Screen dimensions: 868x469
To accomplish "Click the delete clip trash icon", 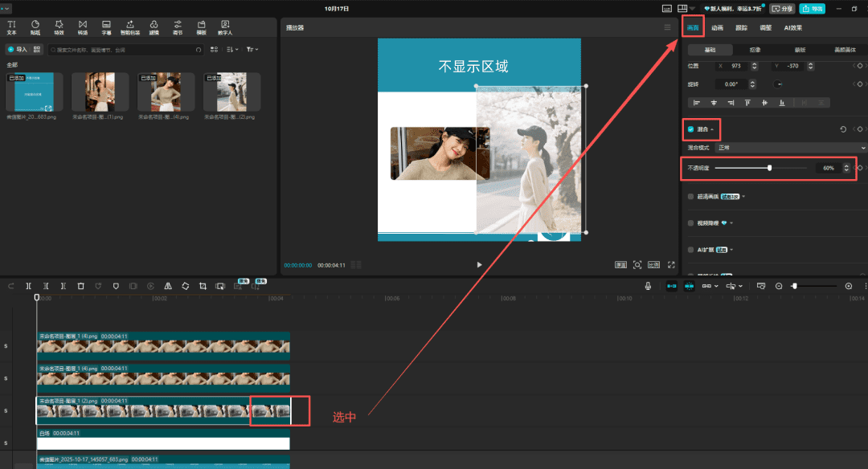I will pyautogui.click(x=80, y=286).
